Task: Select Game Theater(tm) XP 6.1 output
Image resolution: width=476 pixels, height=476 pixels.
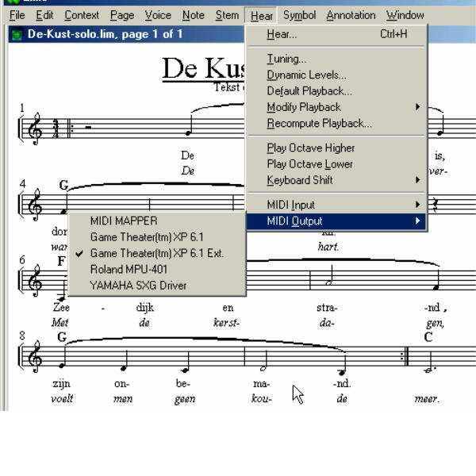Action: tap(157, 237)
